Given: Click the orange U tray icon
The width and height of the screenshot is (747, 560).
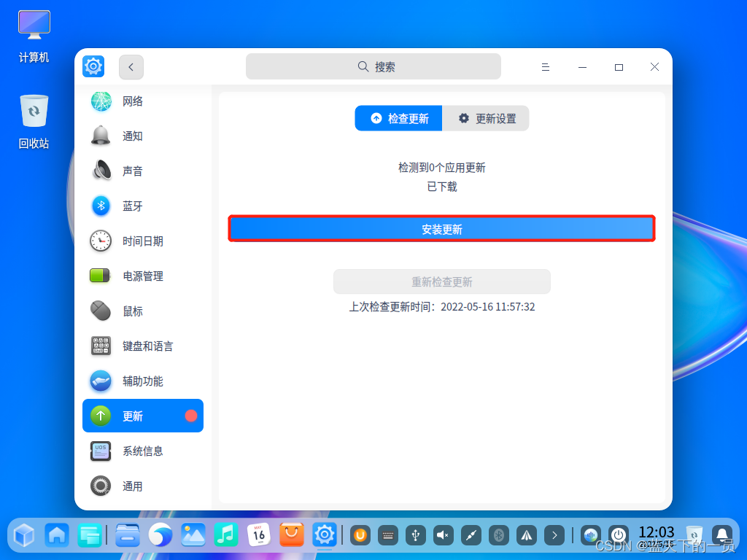Looking at the screenshot, I should (360, 536).
